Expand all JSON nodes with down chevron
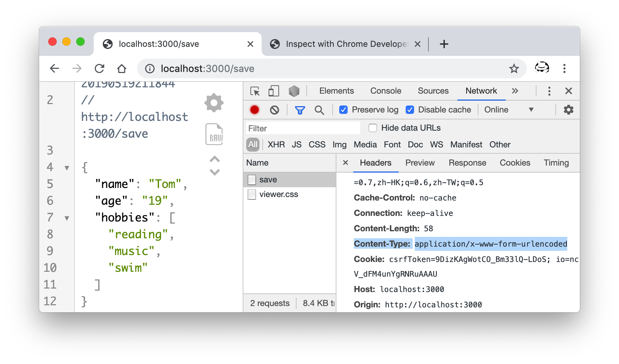This screenshot has width=619, height=364. click(215, 172)
